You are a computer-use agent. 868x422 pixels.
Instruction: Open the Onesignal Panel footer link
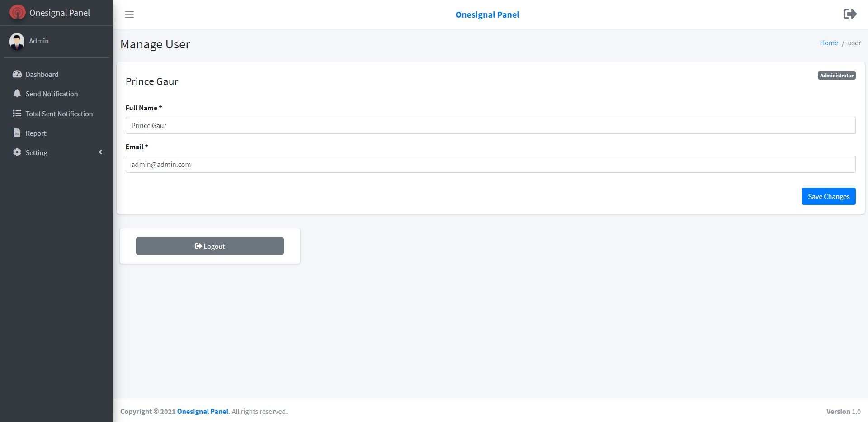tap(203, 412)
